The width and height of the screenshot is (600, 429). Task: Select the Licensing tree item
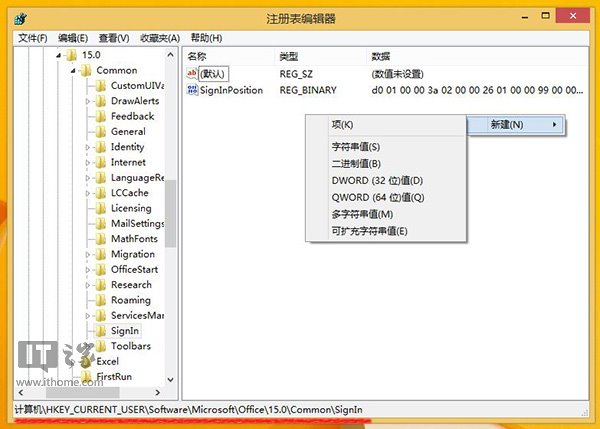click(x=131, y=208)
